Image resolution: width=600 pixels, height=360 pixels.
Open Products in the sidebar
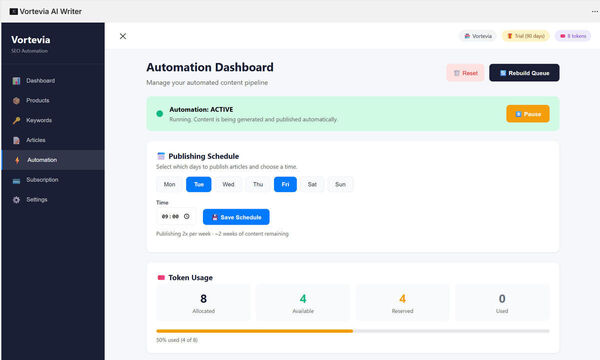pos(53,101)
